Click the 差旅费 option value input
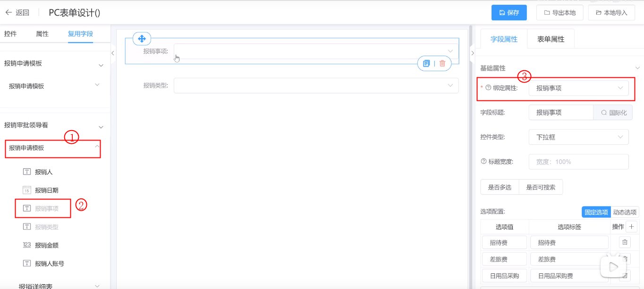 pyautogui.click(x=504, y=259)
